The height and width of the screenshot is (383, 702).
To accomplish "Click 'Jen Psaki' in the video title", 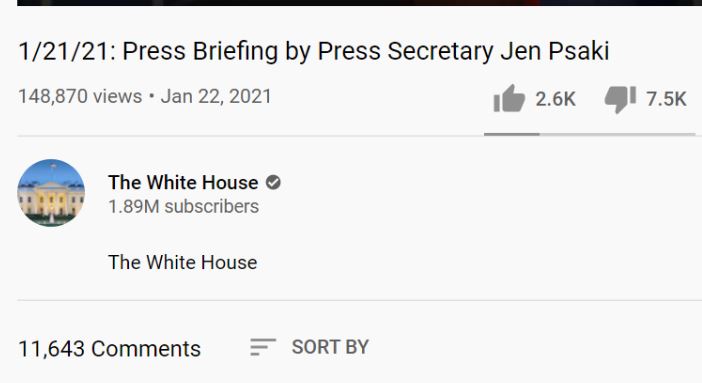I will (x=555, y=51).
